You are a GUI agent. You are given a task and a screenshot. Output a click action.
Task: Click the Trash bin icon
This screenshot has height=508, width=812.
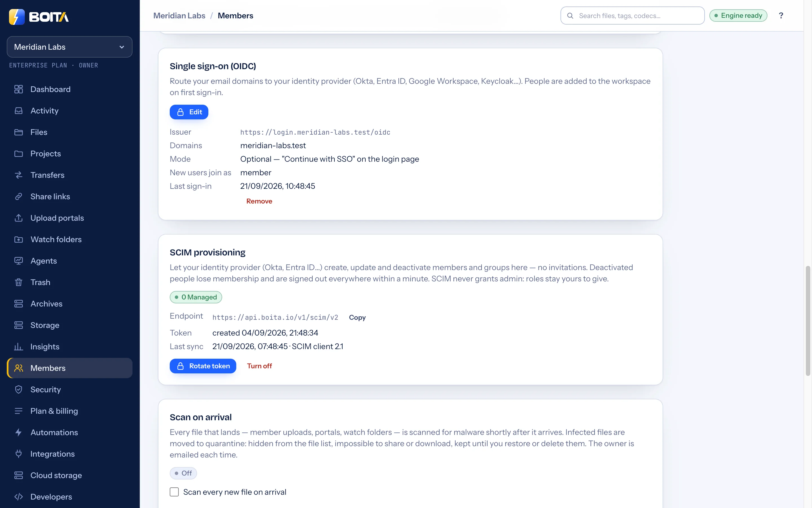[18, 282]
